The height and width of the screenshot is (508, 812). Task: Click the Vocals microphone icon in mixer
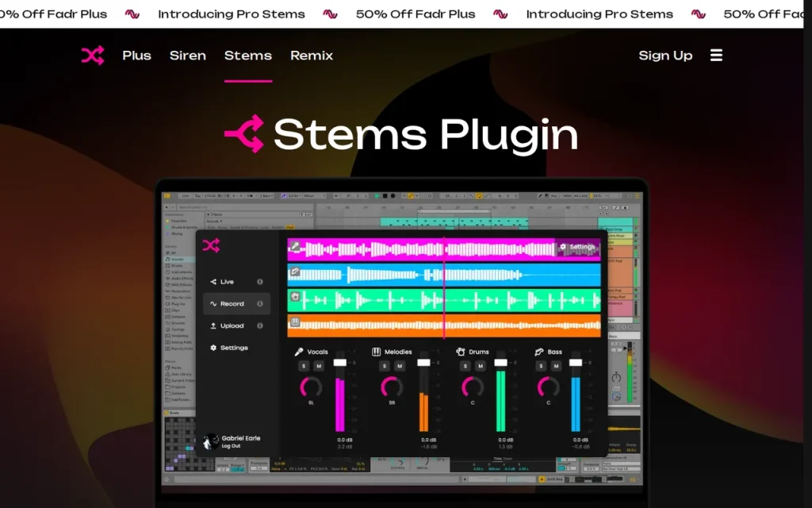click(x=299, y=352)
